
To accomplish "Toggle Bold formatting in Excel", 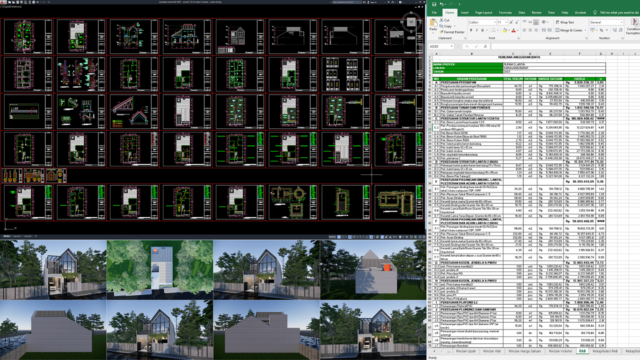I will point(471,30).
